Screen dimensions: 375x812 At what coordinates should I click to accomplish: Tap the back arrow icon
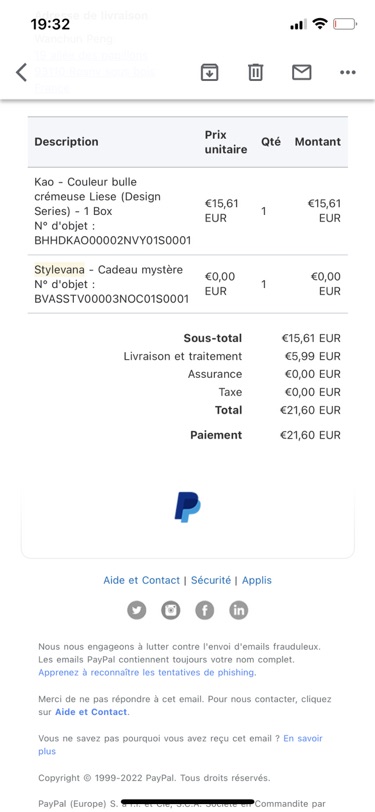(21, 72)
